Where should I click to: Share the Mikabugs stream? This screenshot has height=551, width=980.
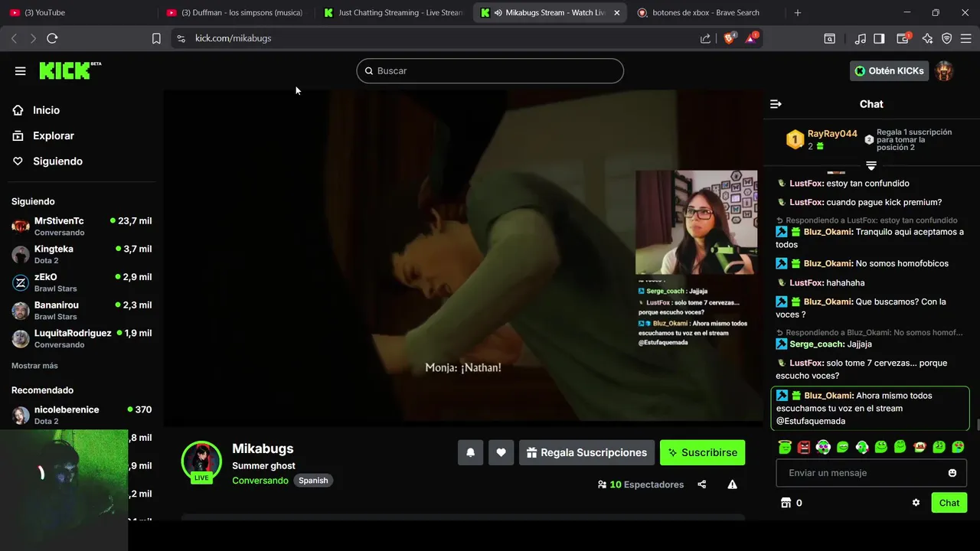pos(702,484)
